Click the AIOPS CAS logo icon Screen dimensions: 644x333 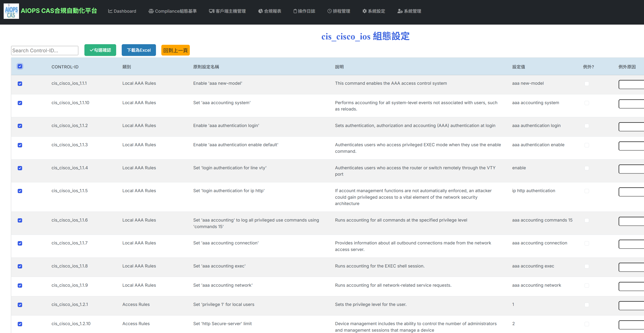[11, 11]
